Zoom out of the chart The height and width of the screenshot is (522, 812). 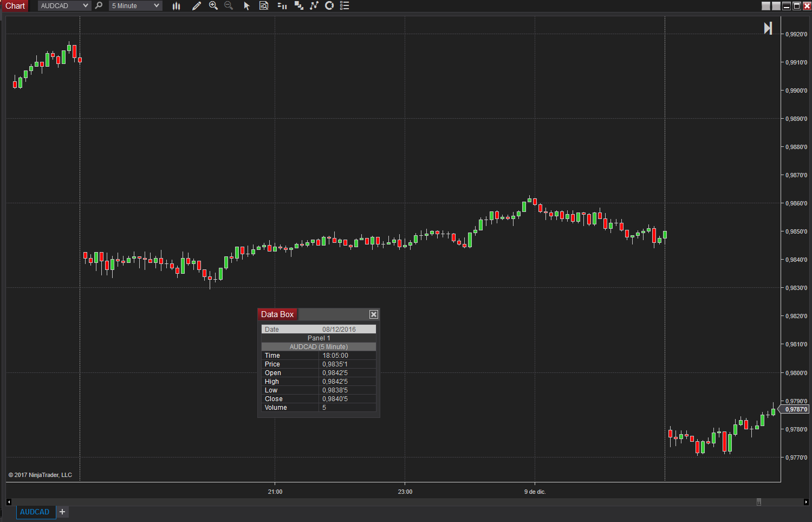(229, 5)
